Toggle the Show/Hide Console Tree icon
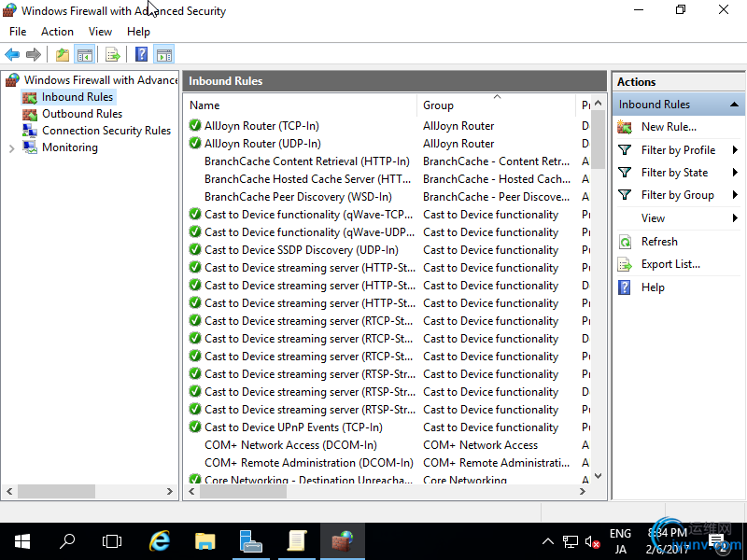This screenshot has width=747, height=560. pyautogui.click(x=85, y=54)
